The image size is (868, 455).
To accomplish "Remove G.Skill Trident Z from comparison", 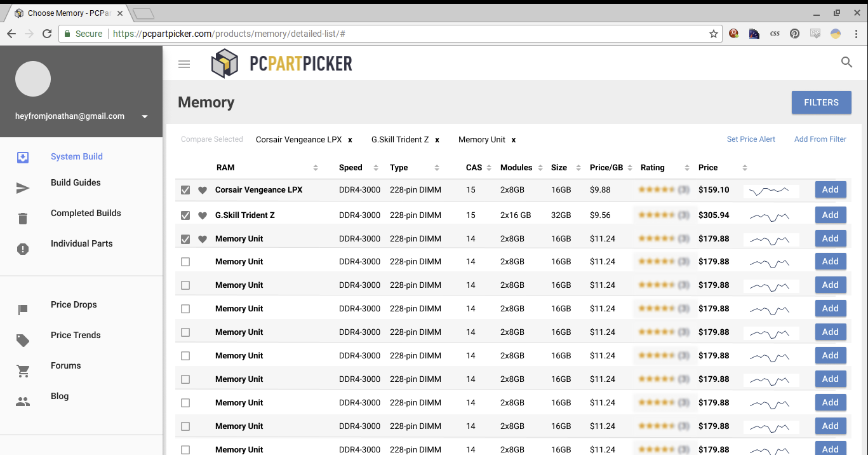I will [x=437, y=140].
